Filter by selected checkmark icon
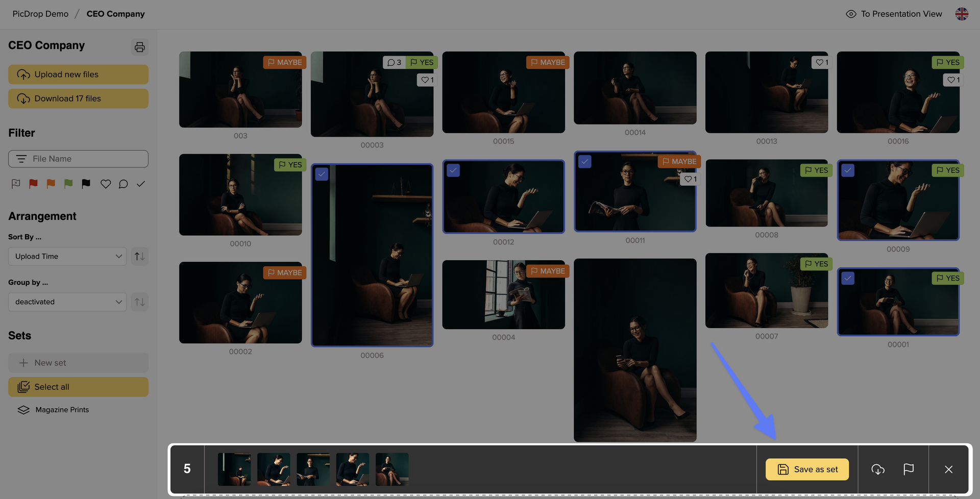Screen dimensions: 980x499 [x=141, y=184]
